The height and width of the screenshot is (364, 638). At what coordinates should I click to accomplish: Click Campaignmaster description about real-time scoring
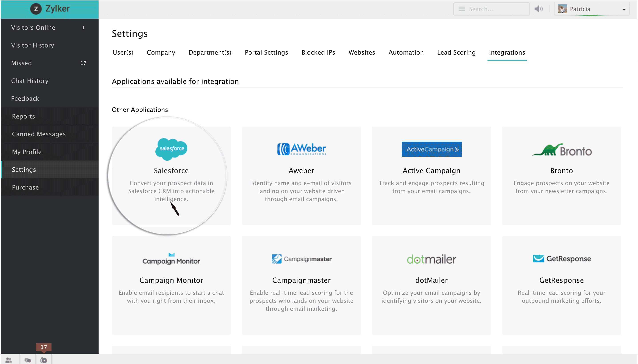click(301, 301)
